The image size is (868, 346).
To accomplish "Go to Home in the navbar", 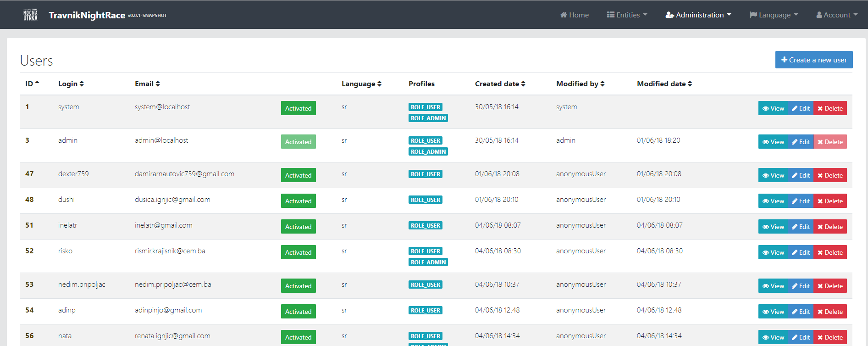I will point(575,15).
